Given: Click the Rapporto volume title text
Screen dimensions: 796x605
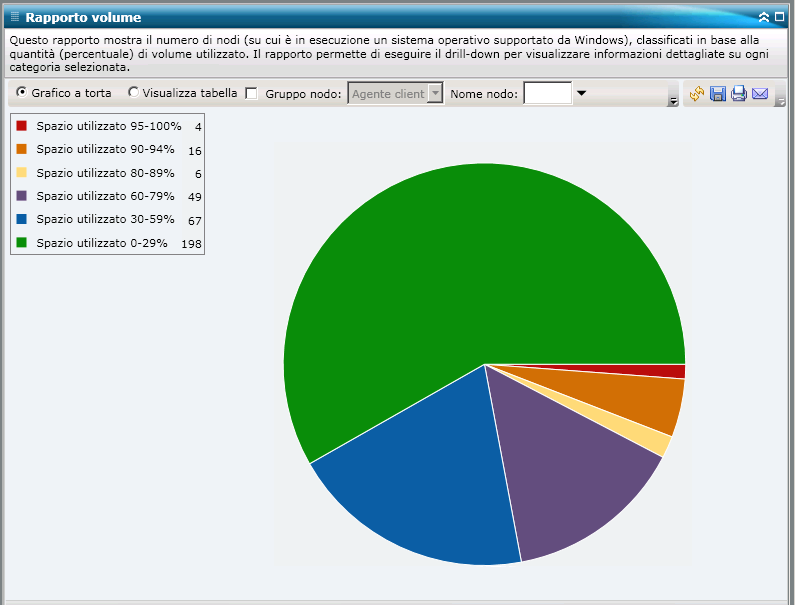Looking at the screenshot, I should coord(83,17).
